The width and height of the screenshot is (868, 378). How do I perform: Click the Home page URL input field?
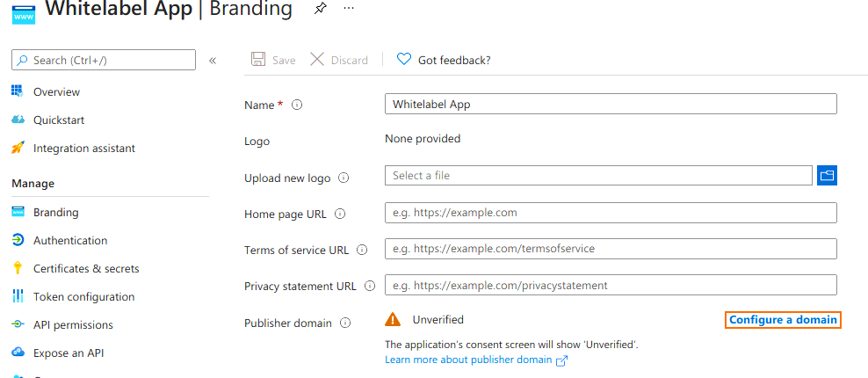[x=611, y=213]
